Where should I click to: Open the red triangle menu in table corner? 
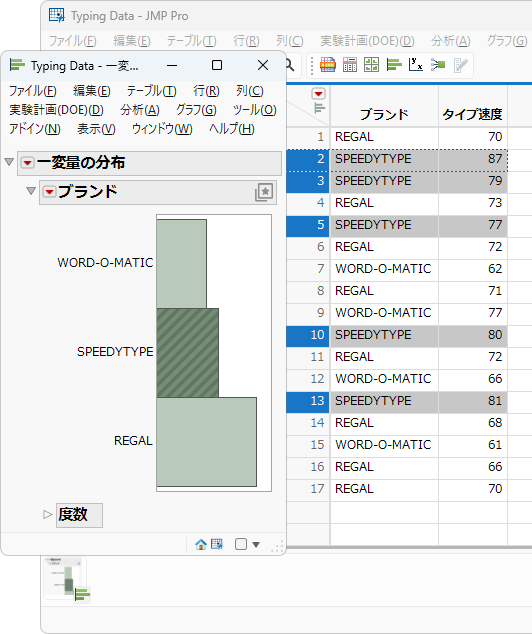319,94
